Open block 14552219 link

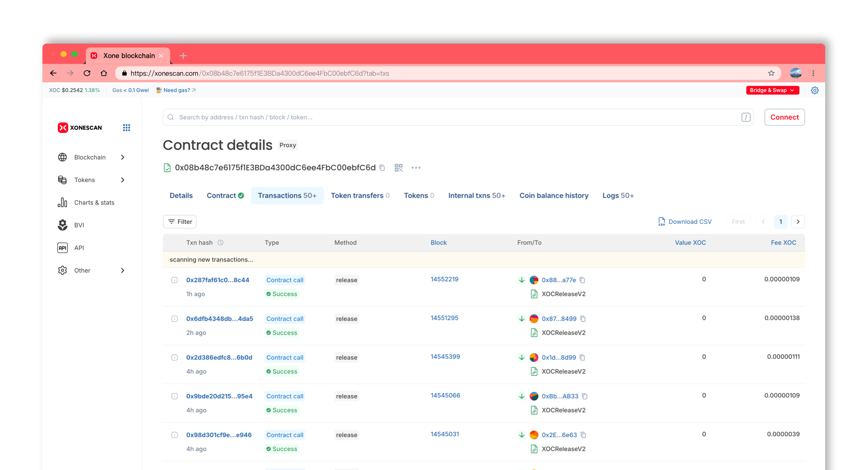pos(444,279)
